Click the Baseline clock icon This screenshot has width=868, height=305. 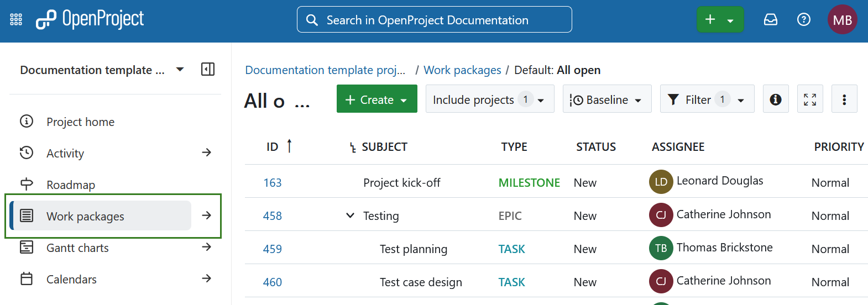(x=576, y=100)
